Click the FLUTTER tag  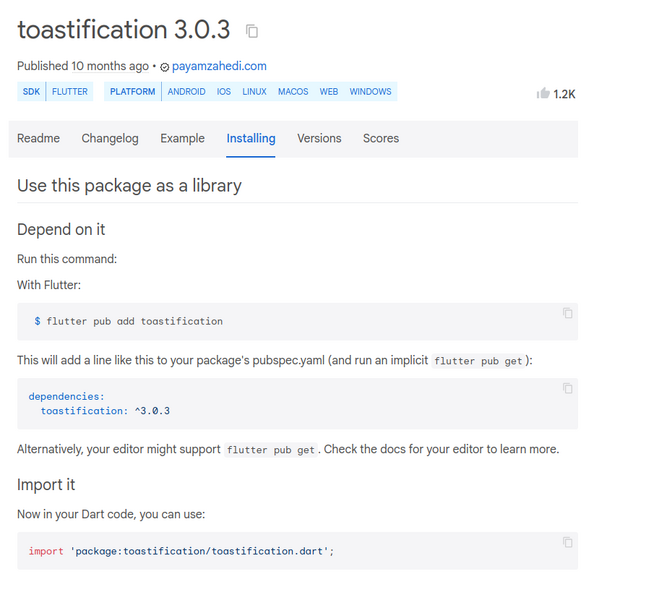click(x=70, y=92)
